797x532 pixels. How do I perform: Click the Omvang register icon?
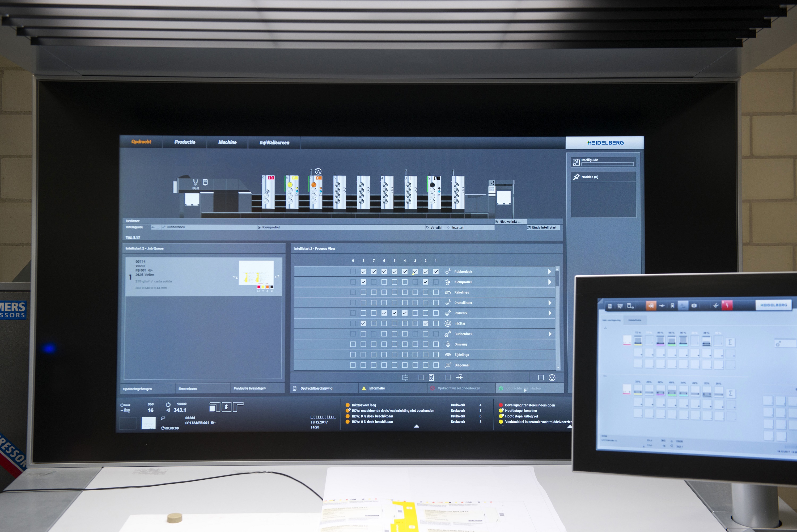coord(448,344)
